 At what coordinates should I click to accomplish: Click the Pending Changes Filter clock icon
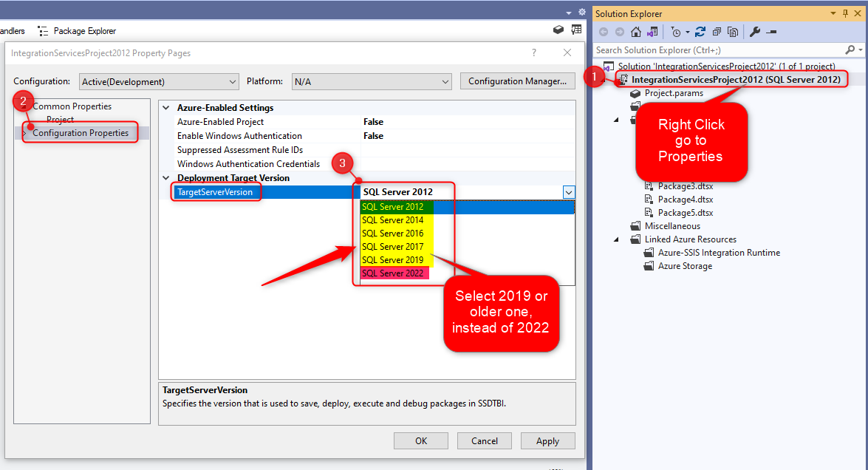(x=675, y=32)
